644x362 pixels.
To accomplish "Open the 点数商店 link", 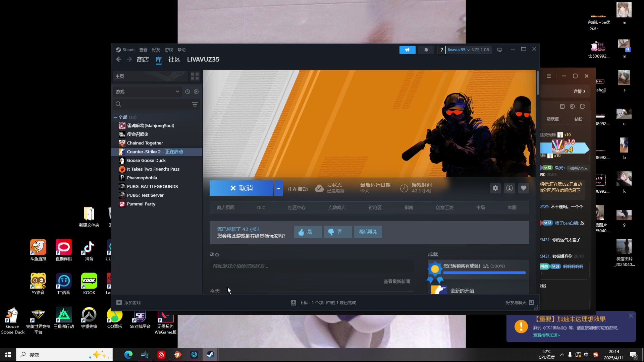I will (x=337, y=207).
